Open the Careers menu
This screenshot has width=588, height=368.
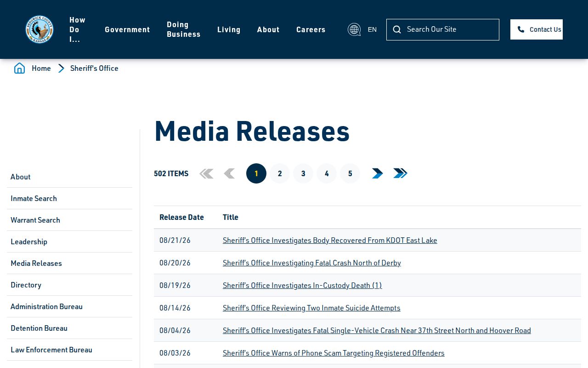coord(311,29)
